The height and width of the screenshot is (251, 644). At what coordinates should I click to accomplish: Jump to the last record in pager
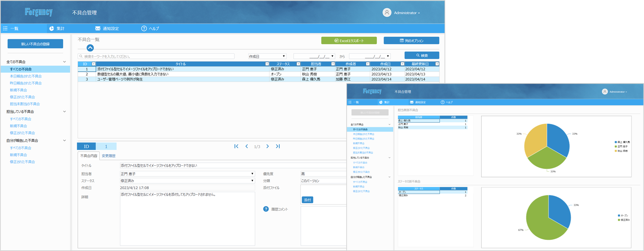[x=278, y=146]
